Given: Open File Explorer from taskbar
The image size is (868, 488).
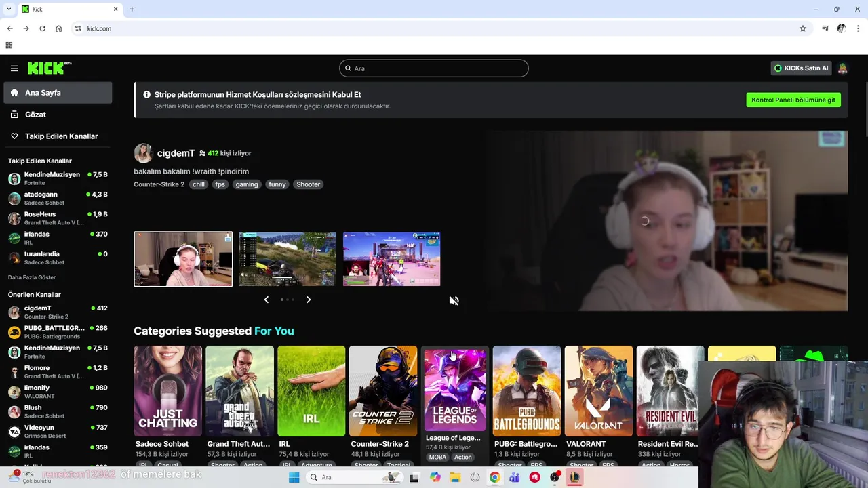Looking at the screenshot, I should coord(455,477).
